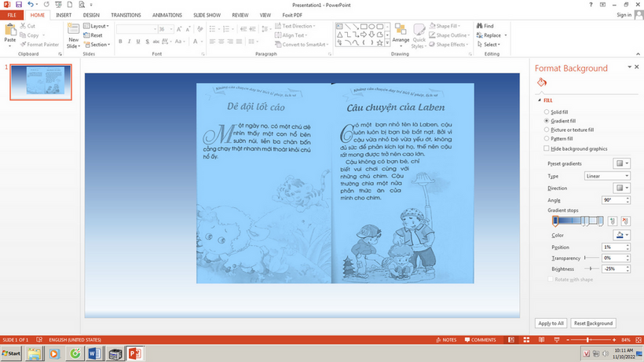Screen dimensions: 644x362
Task: Click the Start button
Action: (12, 353)
